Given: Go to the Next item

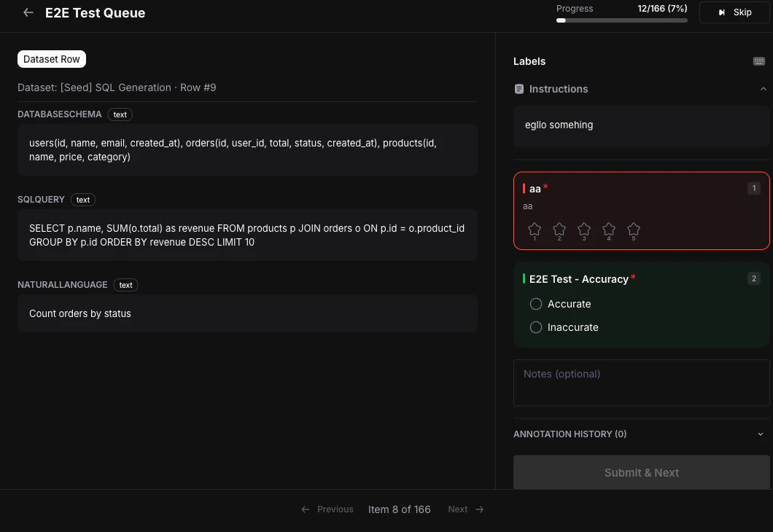Looking at the screenshot, I should 465,509.
